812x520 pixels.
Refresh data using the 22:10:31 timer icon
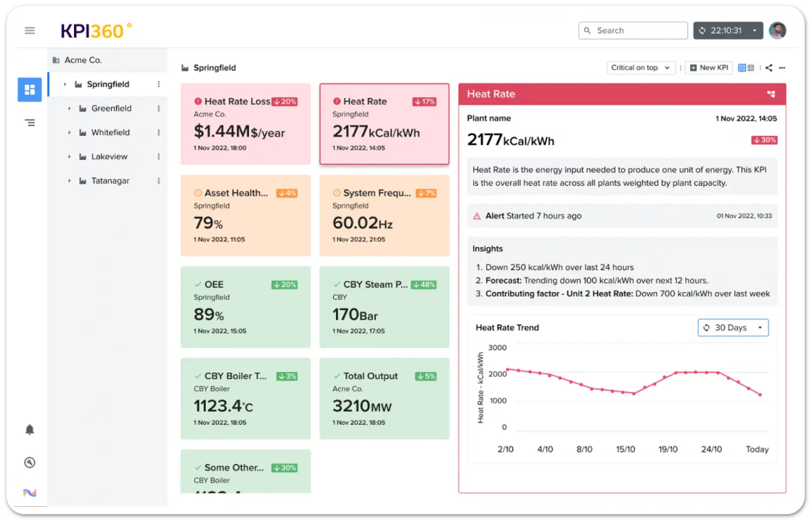coord(702,30)
